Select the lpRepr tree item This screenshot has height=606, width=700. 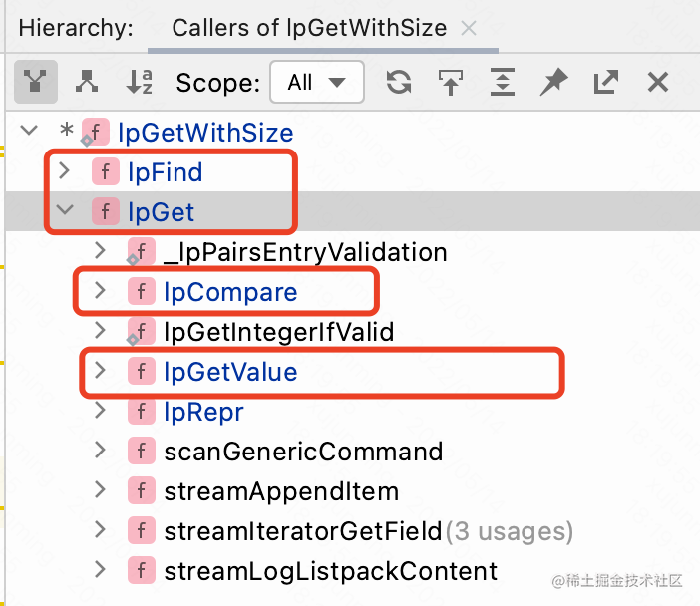point(203,412)
